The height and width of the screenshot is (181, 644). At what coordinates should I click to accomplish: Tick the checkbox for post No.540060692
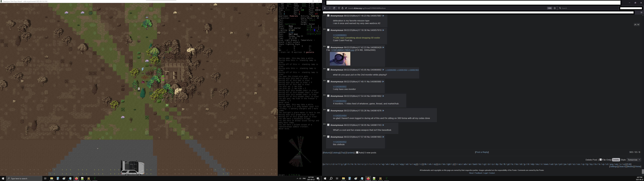pos(328,70)
